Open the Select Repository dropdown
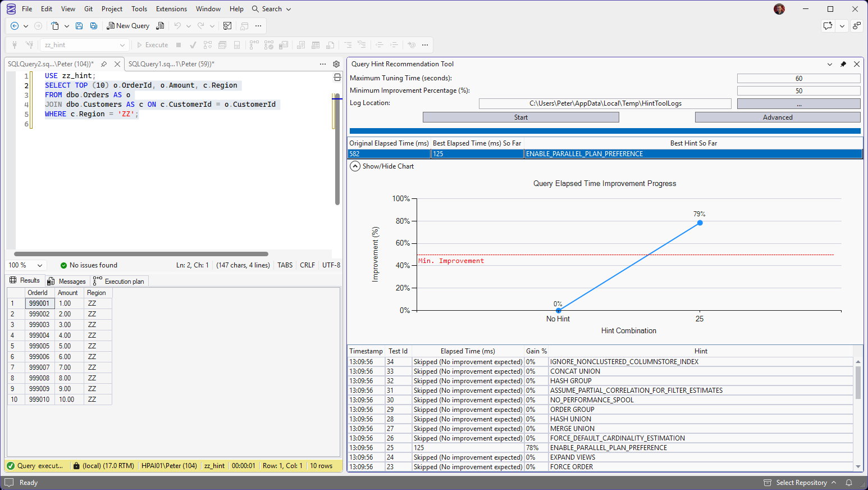The height and width of the screenshot is (490, 868). tap(801, 483)
